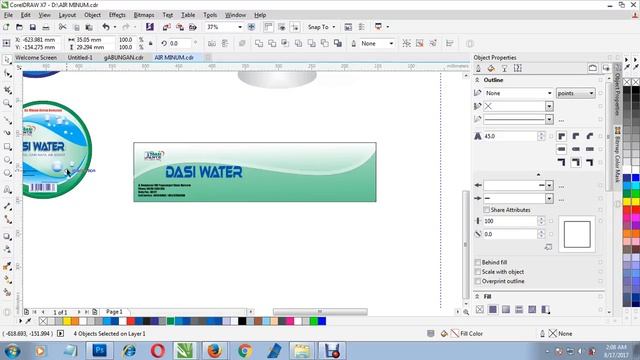Click the Page 1 tab

tap(114, 312)
